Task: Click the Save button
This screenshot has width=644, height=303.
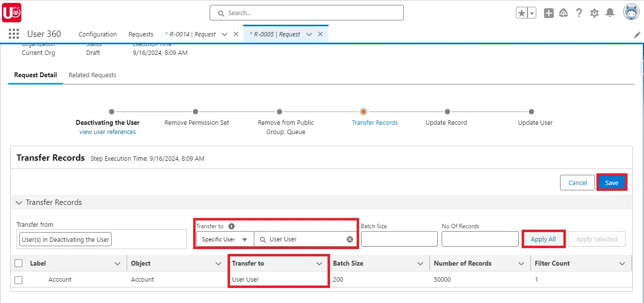Action: [x=611, y=182]
